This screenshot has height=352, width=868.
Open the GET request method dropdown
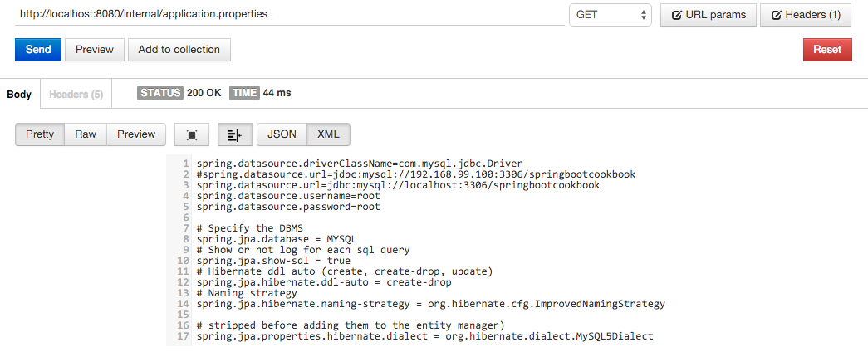click(610, 15)
